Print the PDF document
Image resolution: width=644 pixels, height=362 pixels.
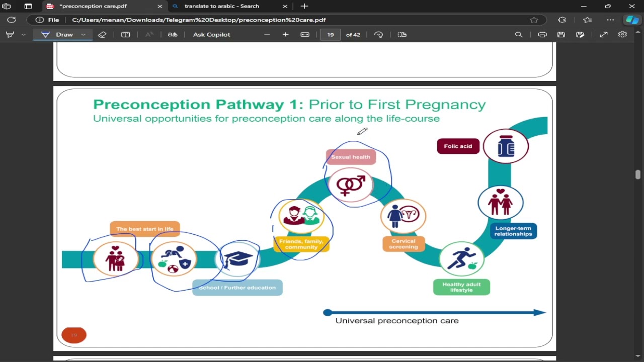(x=542, y=35)
